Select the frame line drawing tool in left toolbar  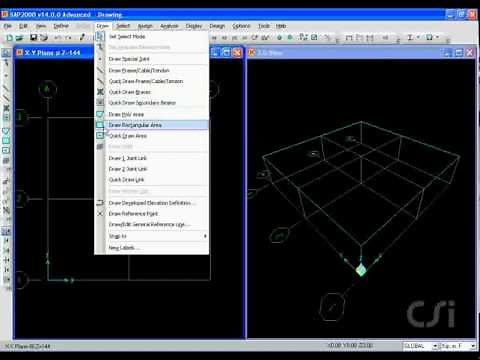(x=6, y=88)
